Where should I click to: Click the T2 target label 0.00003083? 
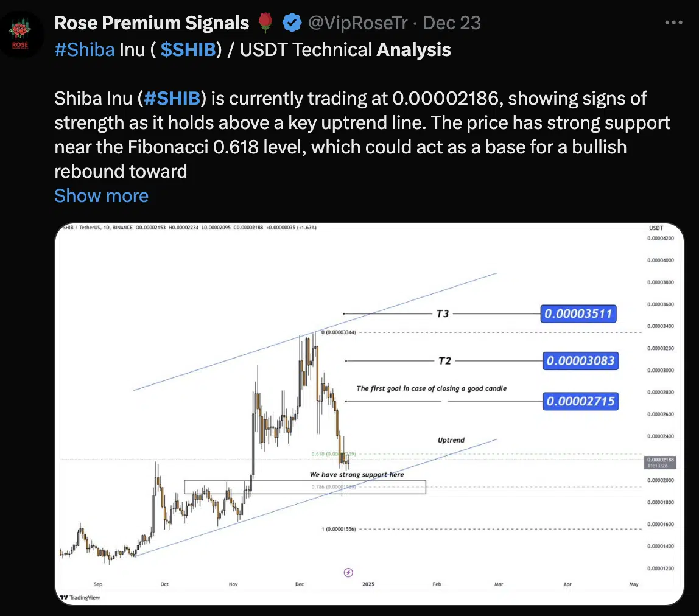(580, 361)
